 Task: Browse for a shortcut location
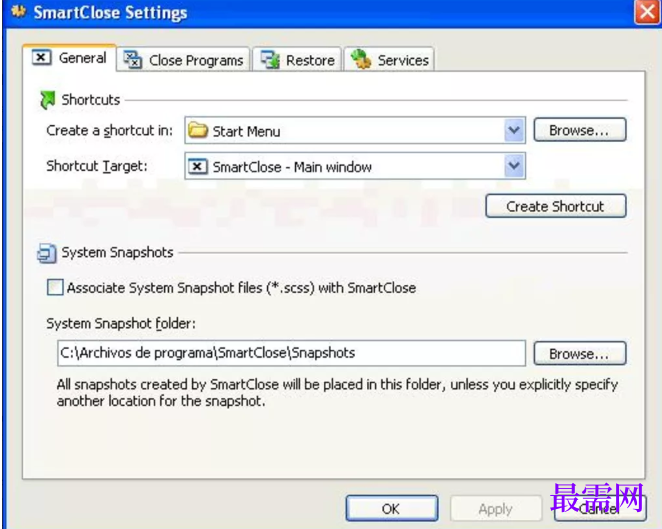click(x=580, y=130)
